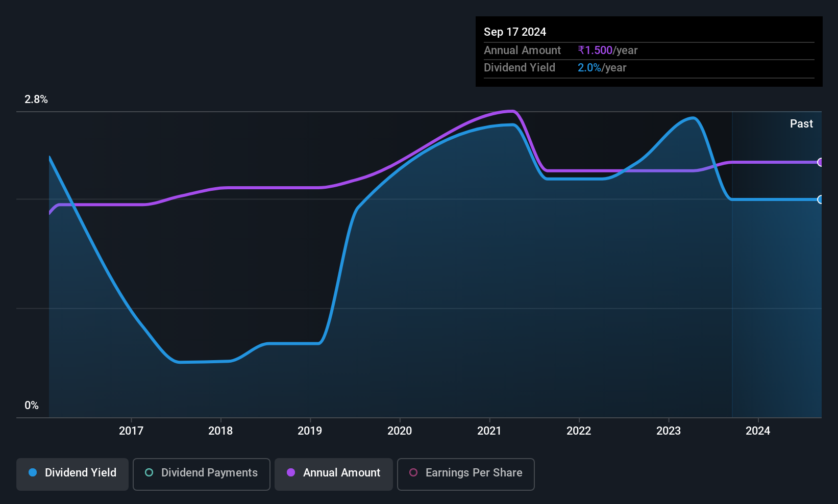The height and width of the screenshot is (504, 838).
Task: Select the purple Annual Amount endpoint marker
Action: (x=821, y=162)
